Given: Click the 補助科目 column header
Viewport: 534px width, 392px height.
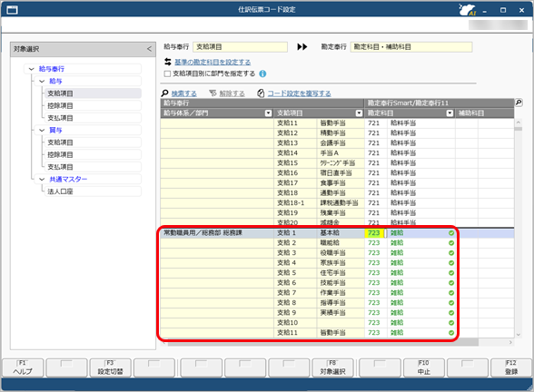Looking at the screenshot, I should [x=485, y=113].
